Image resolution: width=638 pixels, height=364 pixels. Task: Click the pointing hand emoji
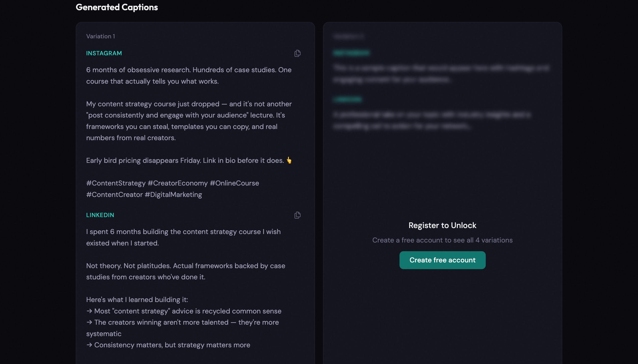(289, 160)
